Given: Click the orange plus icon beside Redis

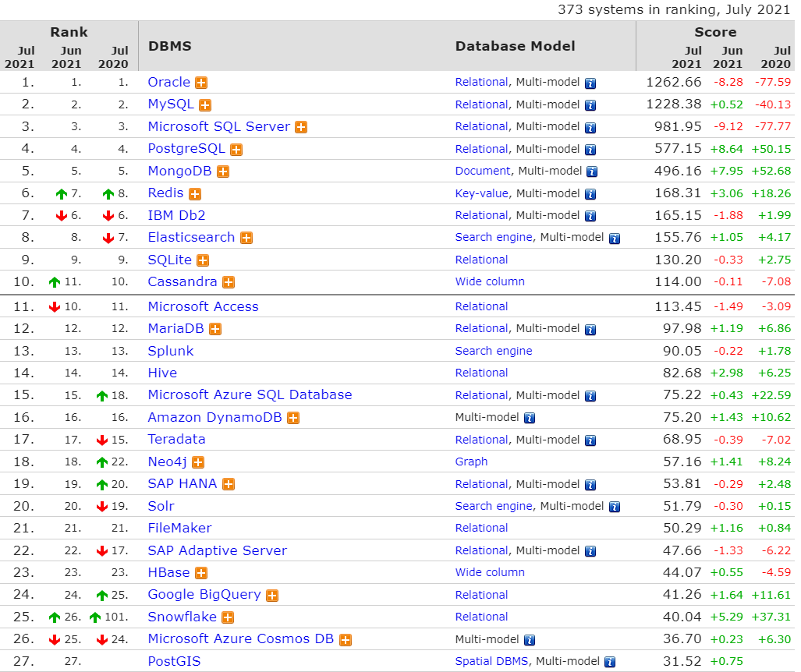Looking at the screenshot, I should [195, 194].
